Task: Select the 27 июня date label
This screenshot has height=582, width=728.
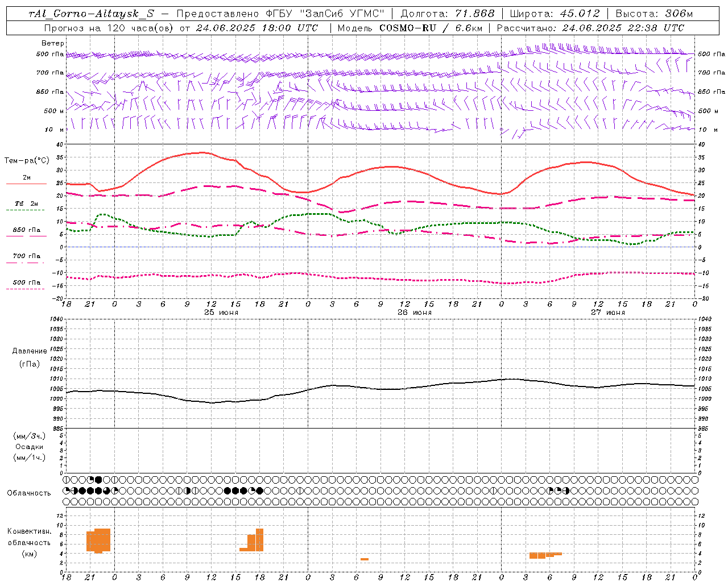Action: (607, 313)
